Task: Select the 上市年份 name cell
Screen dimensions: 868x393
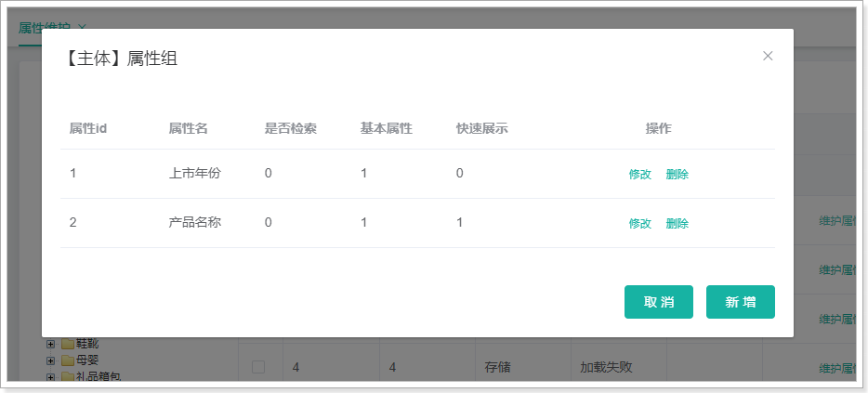Action: (x=194, y=173)
